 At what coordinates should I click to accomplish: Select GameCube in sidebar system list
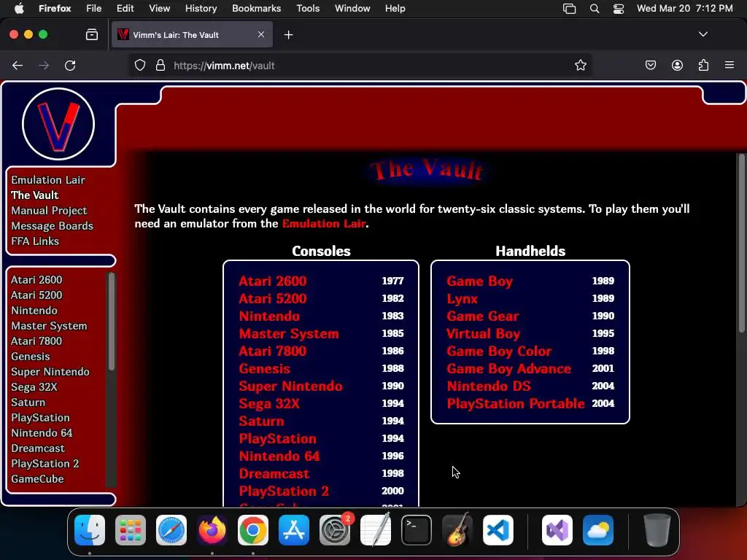(37, 479)
